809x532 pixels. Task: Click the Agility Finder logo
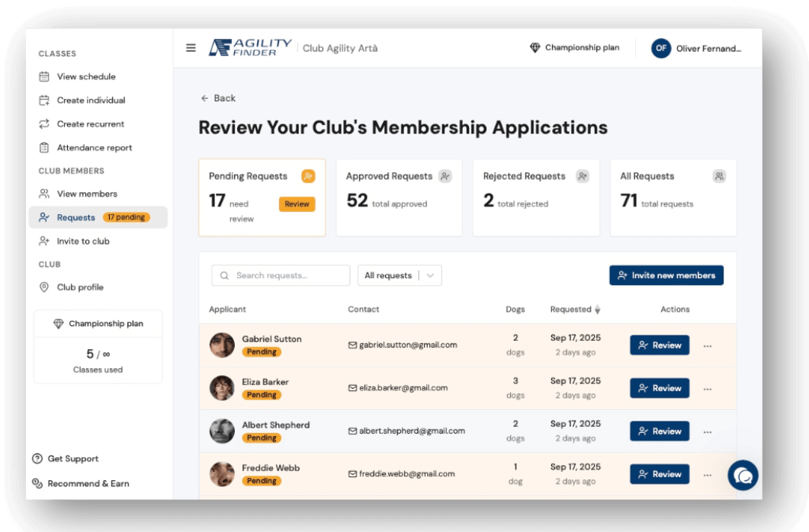[250, 47]
